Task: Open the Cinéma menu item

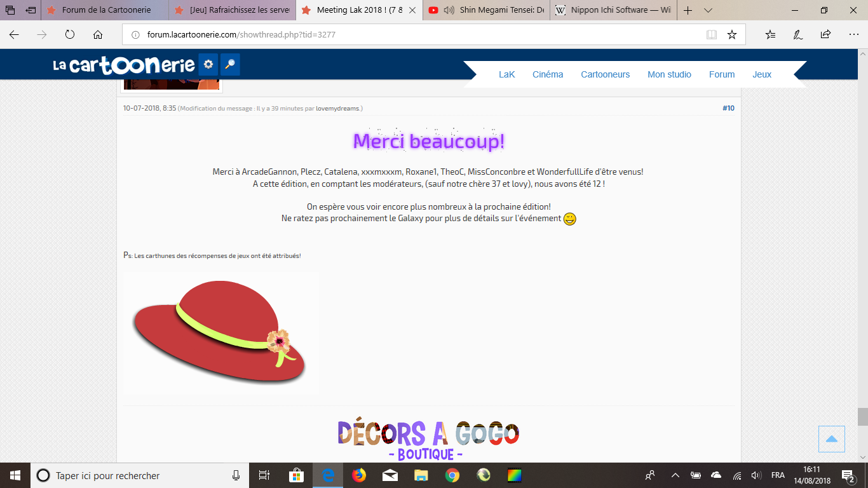Action: tap(548, 74)
